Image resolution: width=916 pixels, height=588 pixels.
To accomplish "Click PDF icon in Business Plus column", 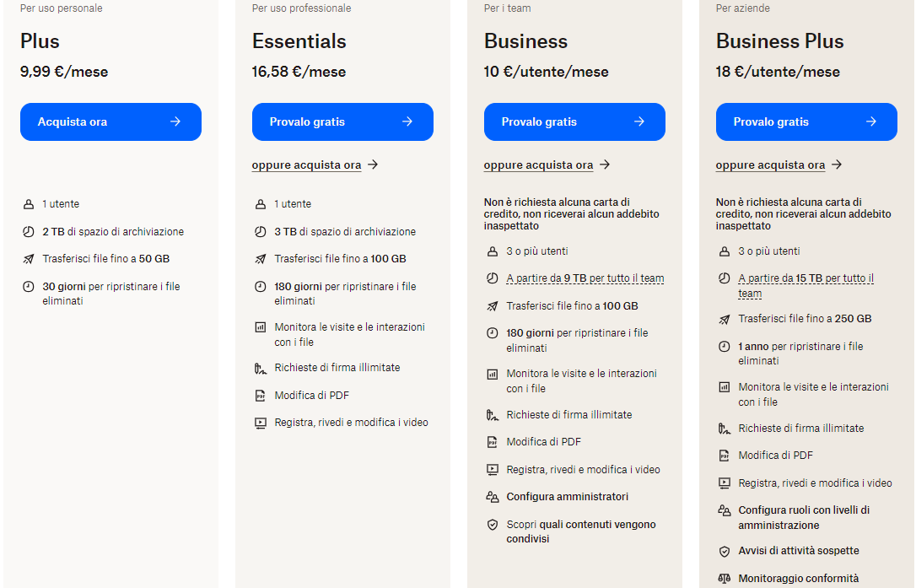I will click(725, 456).
